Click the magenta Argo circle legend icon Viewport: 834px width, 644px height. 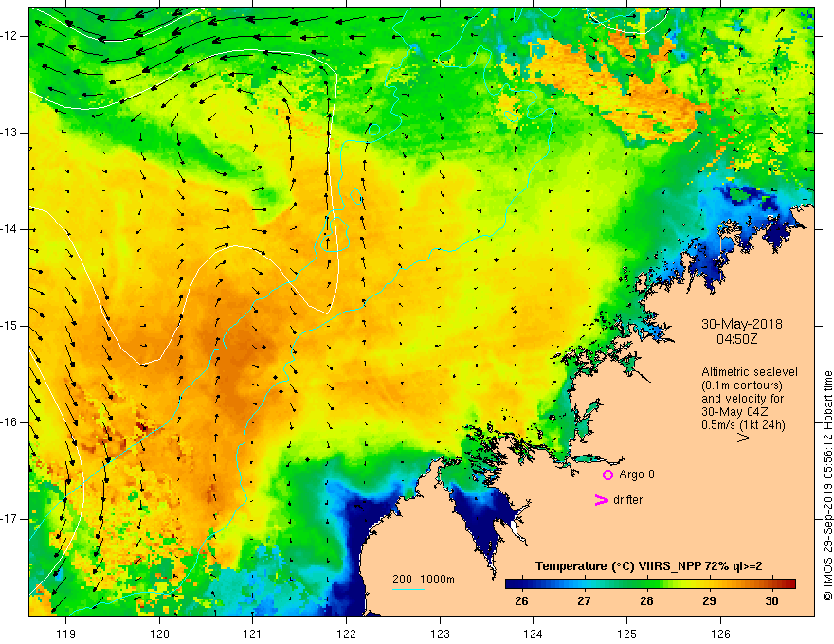(607, 474)
